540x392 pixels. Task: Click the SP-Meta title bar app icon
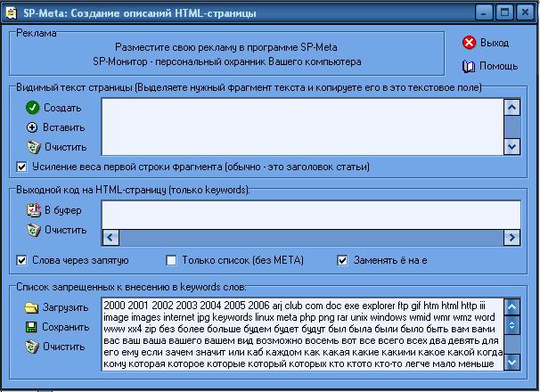pyautogui.click(x=12, y=13)
